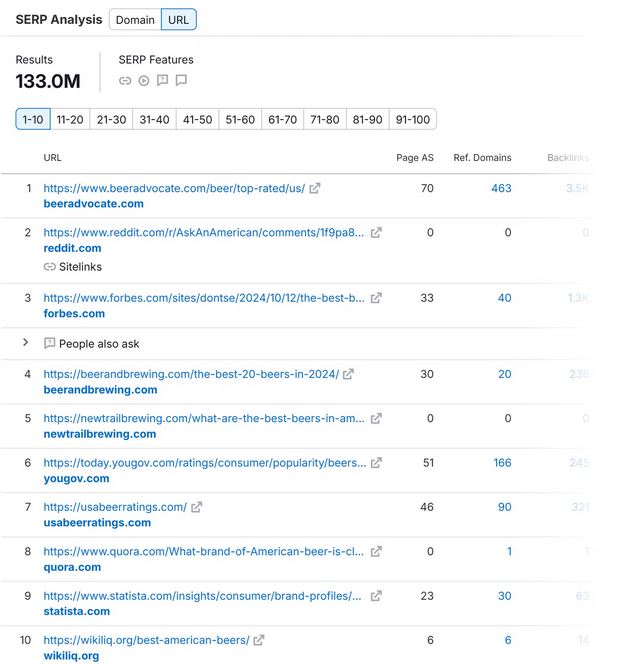625x670 pixels.
Task: Click the video SERP feature icon
Action: pos(144,80)
